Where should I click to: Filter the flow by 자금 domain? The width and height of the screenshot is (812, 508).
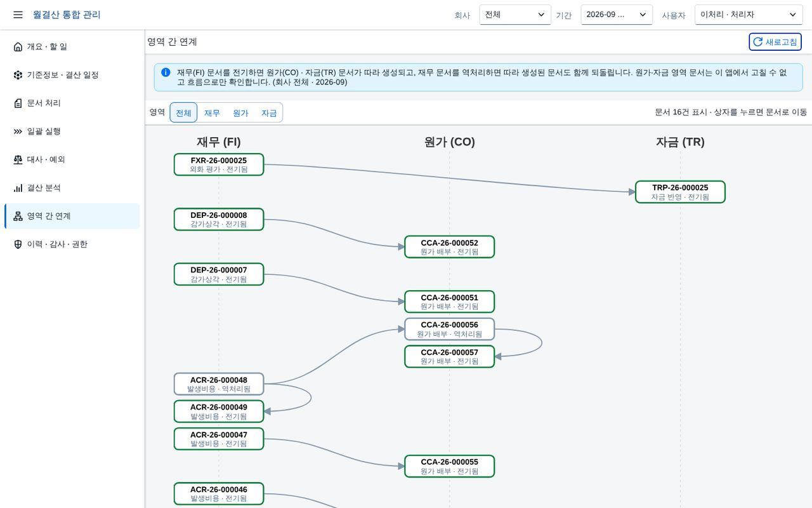pyautogui.click(x=269, y=112)
